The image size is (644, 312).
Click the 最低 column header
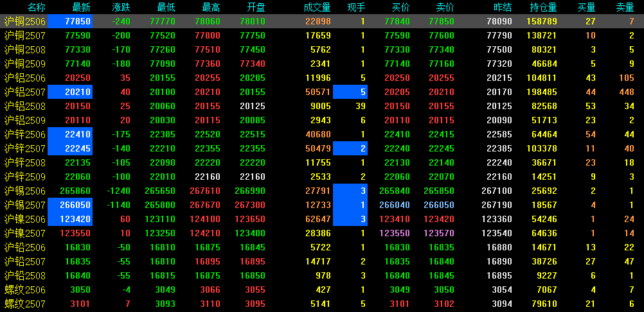166,7
